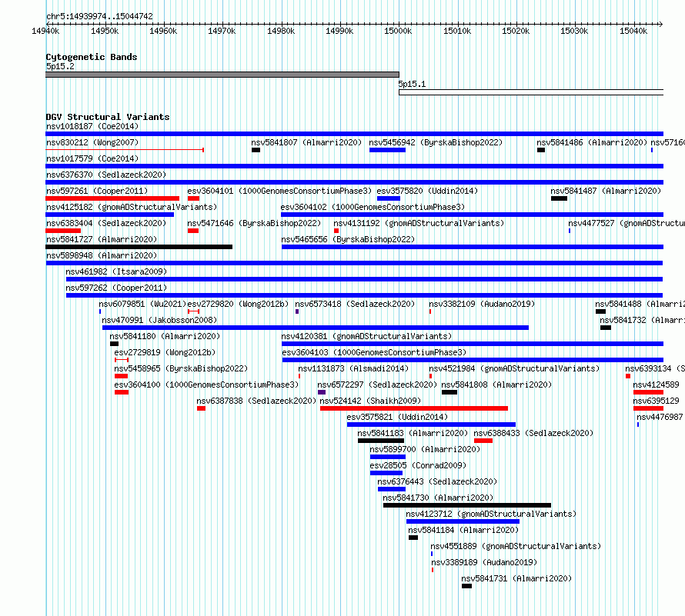Select nsv4123712 (gnomADStructuralVariants) label
Viewport: 685px width, 616px height.
[x=491, y=514]
